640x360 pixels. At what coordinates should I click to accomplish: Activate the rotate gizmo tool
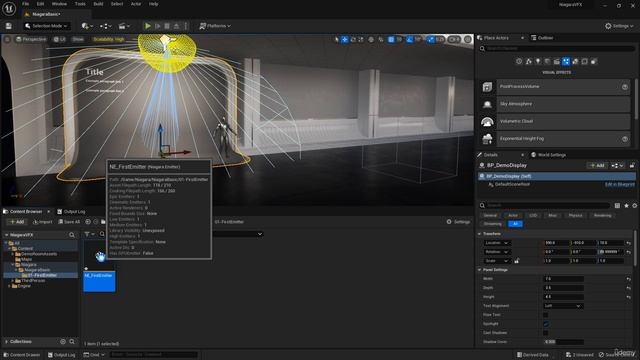(x=353, y=39)
